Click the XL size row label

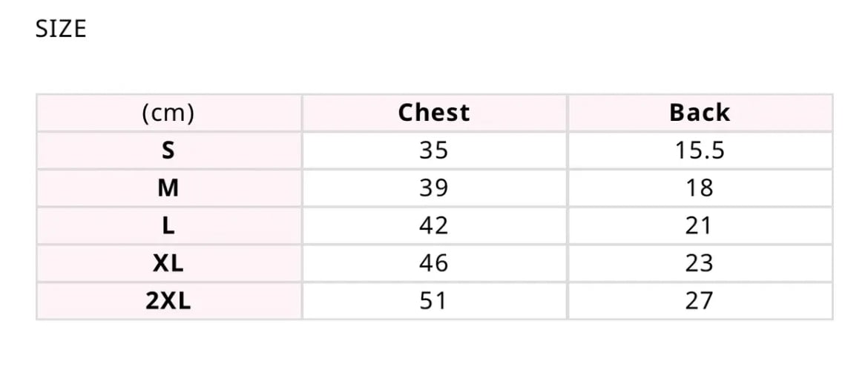(x=168, y=263)
